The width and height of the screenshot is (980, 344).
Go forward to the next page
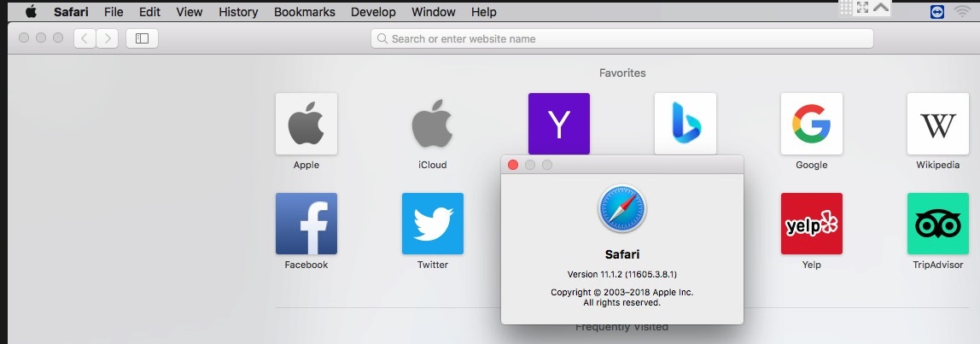tap(108, 38)
